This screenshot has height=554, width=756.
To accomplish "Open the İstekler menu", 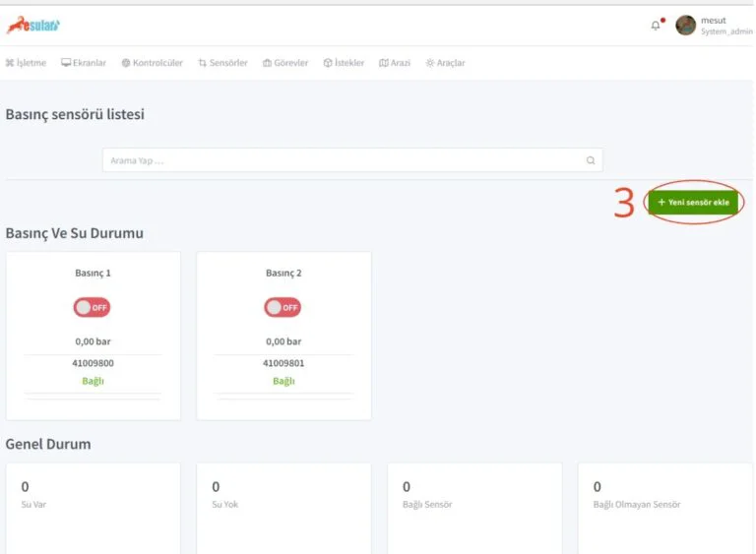I will pyautogui.click(x=344, y=63).
